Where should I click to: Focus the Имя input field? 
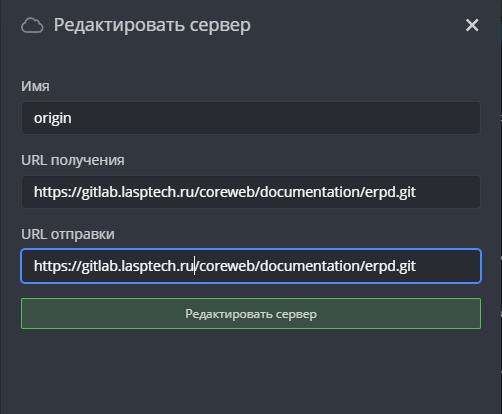[x=251, y=118]
